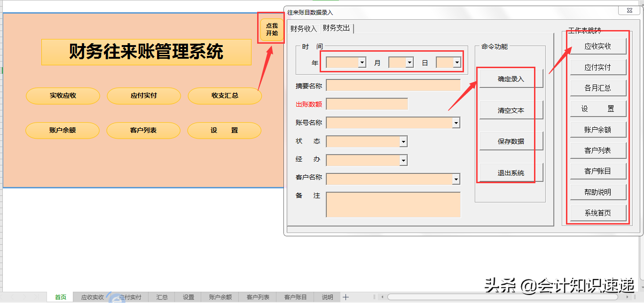Click the 系统首页 button to return home

point(598,212)
